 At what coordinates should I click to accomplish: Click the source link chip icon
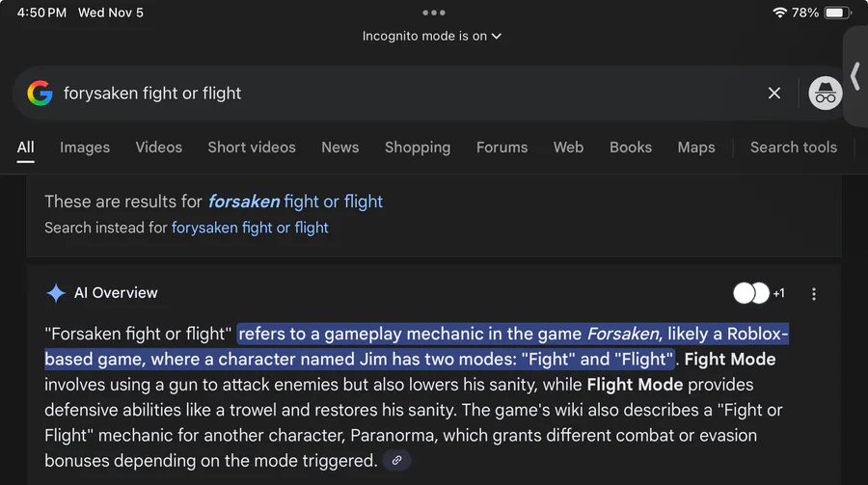pos(396,461)
